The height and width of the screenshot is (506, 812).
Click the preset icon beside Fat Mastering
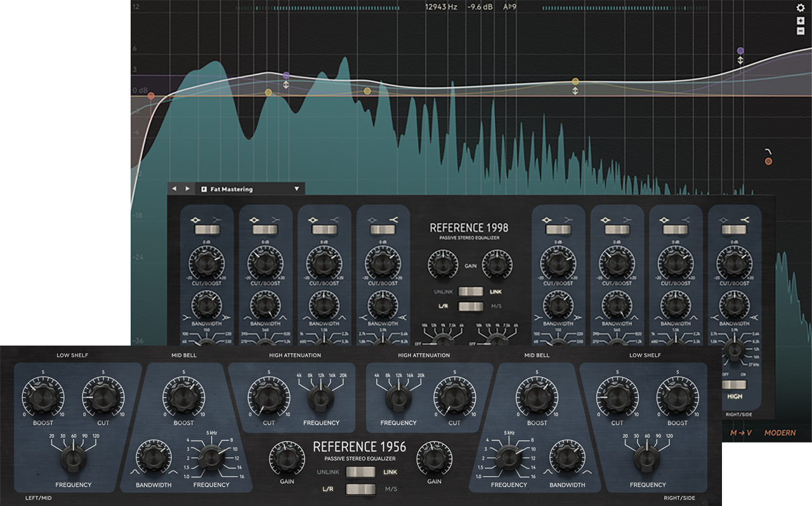204,189
